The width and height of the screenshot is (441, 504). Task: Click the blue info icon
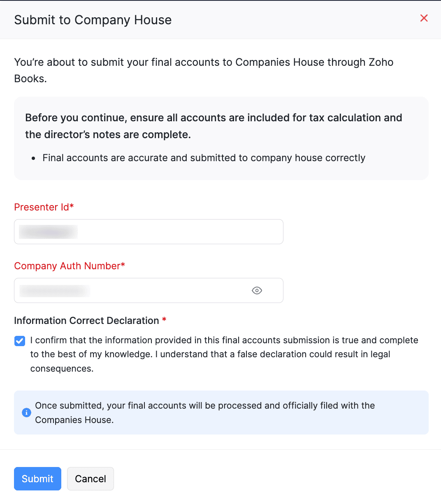pos(26,412)
